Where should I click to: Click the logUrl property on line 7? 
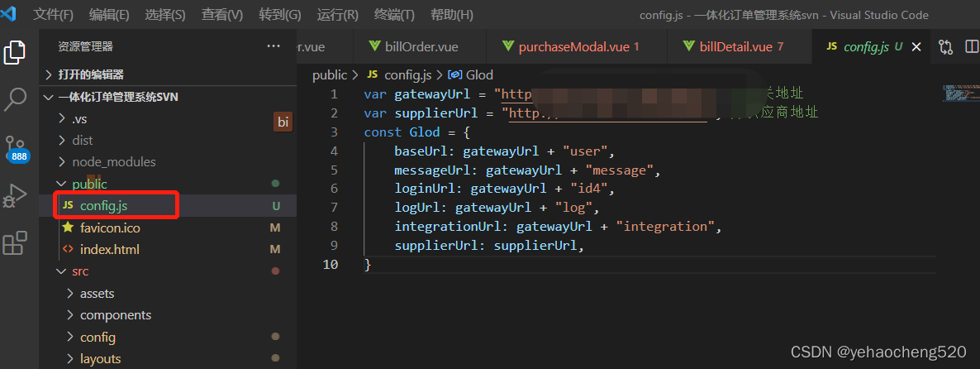(x=421, y=208)
